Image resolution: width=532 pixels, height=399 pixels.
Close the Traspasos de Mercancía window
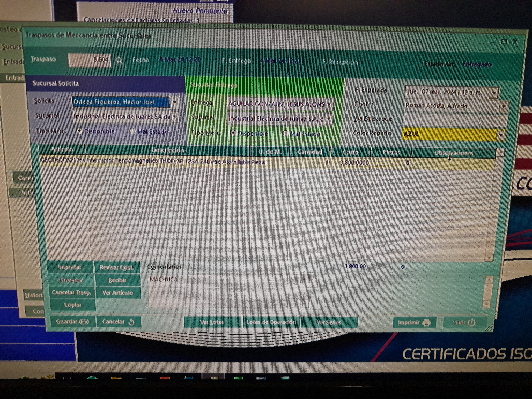coord(515,42)
